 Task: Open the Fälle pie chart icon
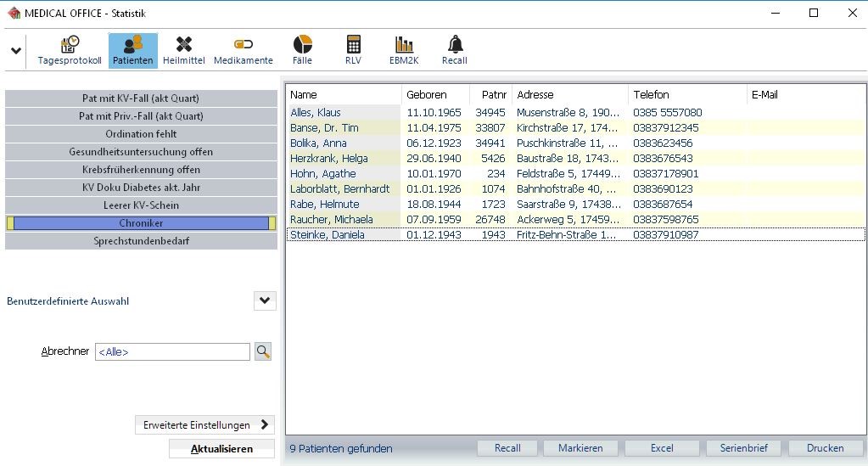(302, 50)
